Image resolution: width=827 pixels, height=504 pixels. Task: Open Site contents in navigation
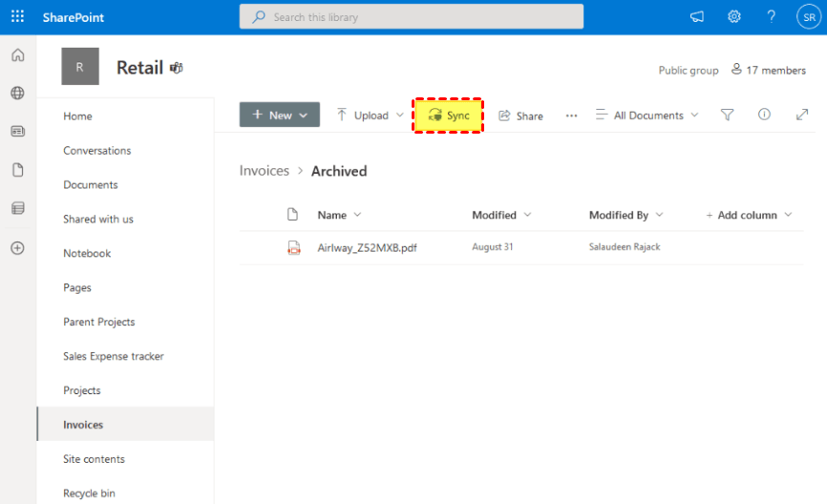coord(94,459)
